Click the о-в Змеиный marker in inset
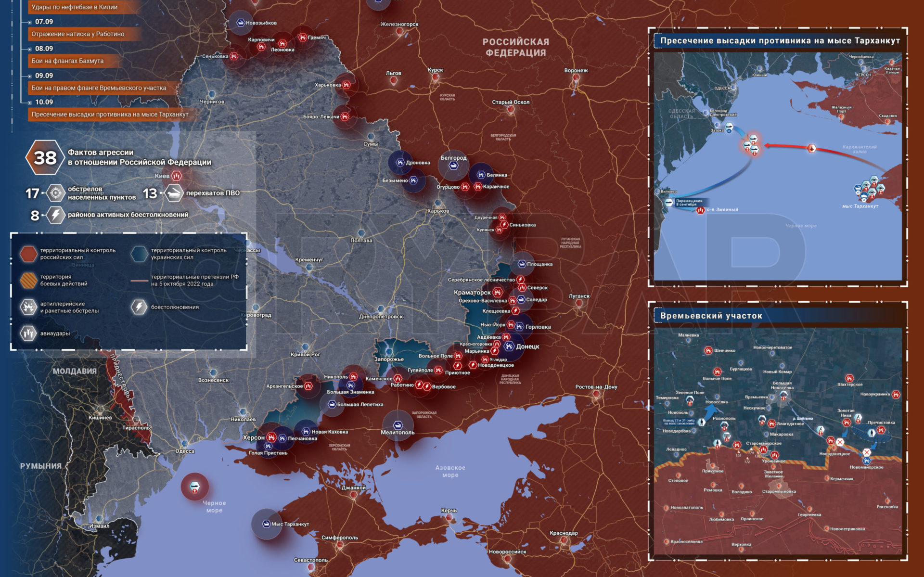 700,210
